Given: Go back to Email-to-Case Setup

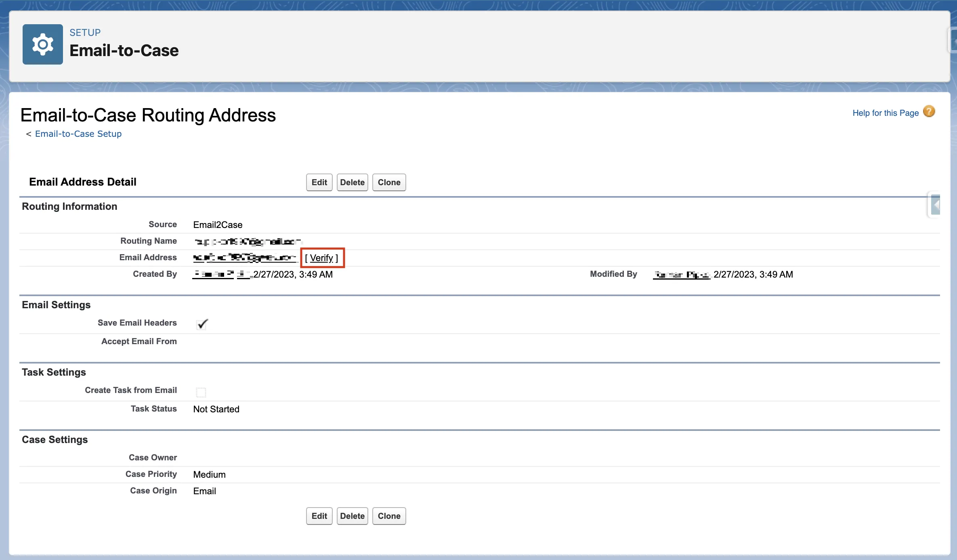Looking at the screenshot, I should coord(78,134).
